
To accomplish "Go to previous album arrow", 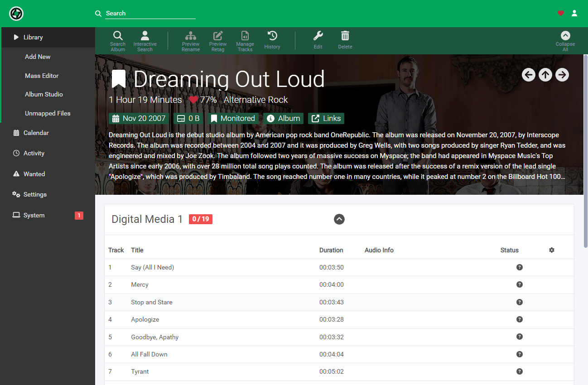I will pos(529,75).
